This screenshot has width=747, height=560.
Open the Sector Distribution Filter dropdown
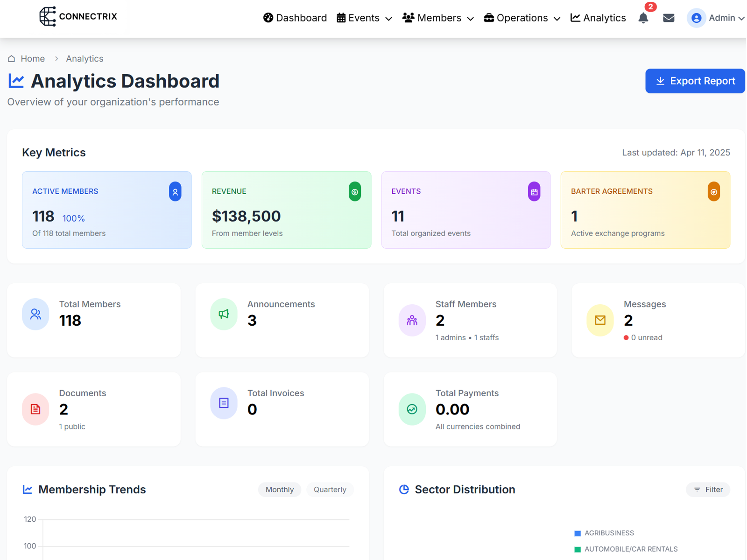pos(708,490)
